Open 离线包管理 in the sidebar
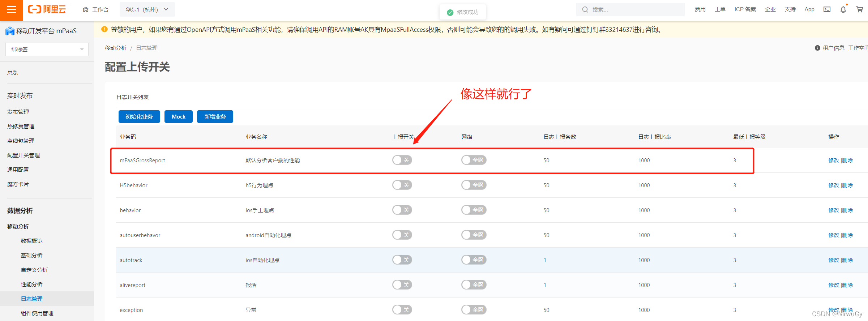868x321 pixels. click(21, 141)
